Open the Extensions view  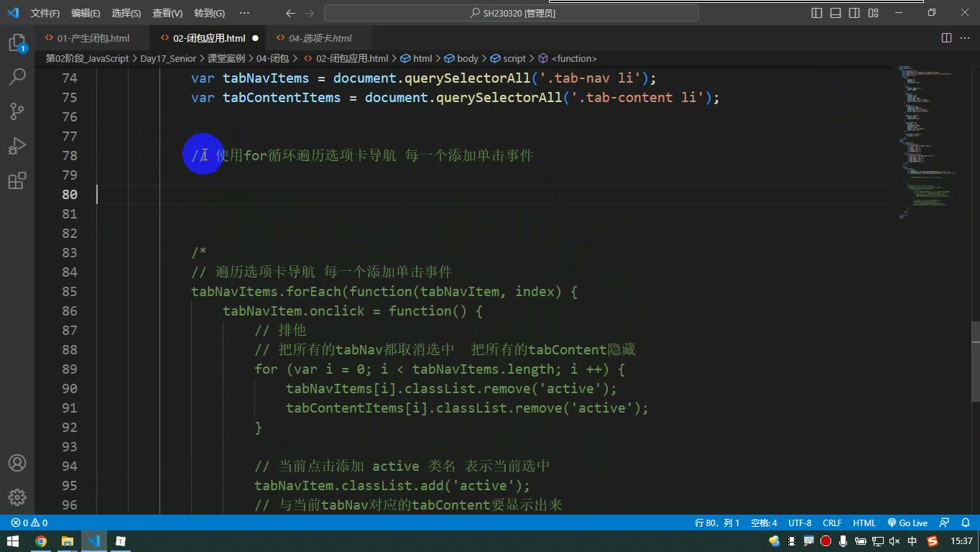click(17, 180)
